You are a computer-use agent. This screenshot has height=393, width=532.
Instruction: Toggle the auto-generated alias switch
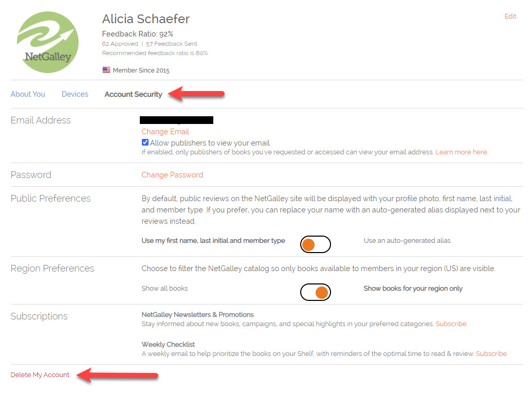pos(315,244)
